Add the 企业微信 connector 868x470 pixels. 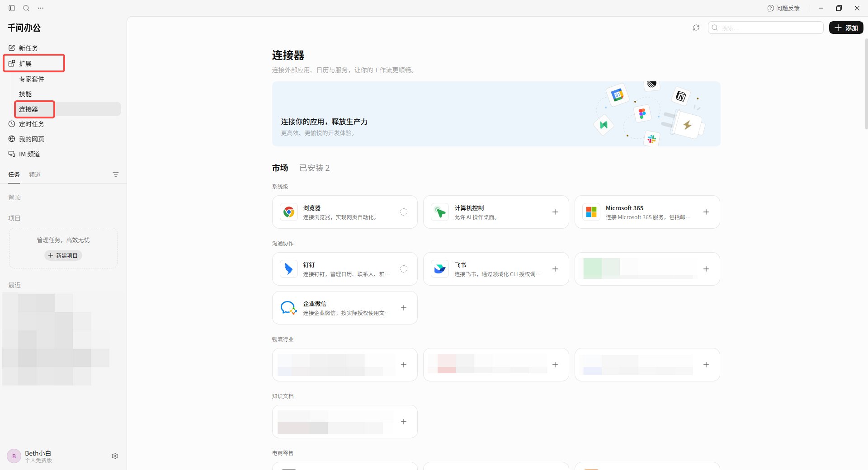pos(404,308)
